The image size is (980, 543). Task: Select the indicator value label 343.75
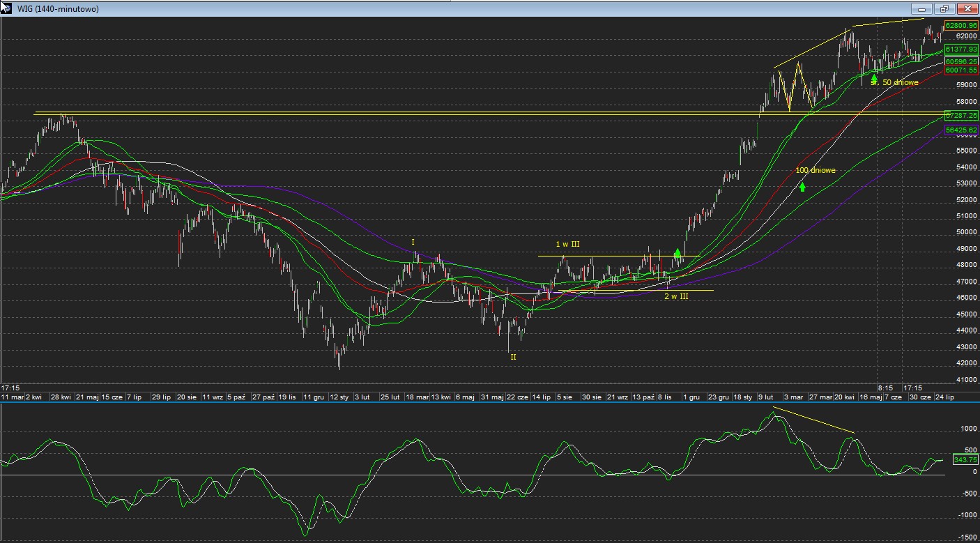tap(965, 459)
